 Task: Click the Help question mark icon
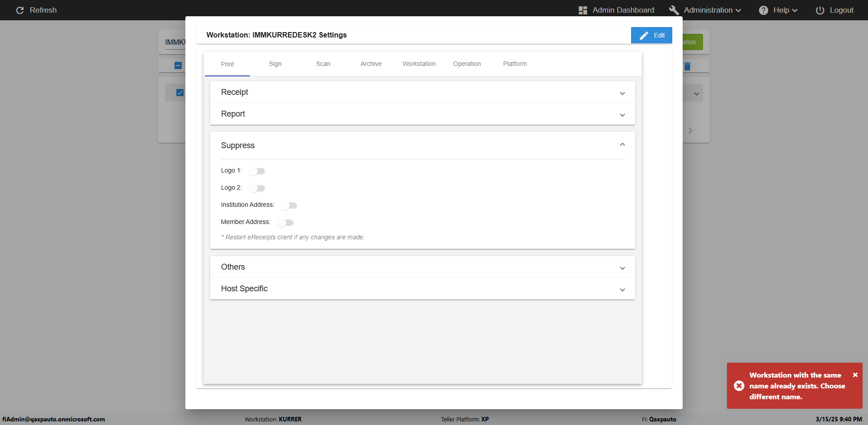pyautogui.click(x=763, y=10)
